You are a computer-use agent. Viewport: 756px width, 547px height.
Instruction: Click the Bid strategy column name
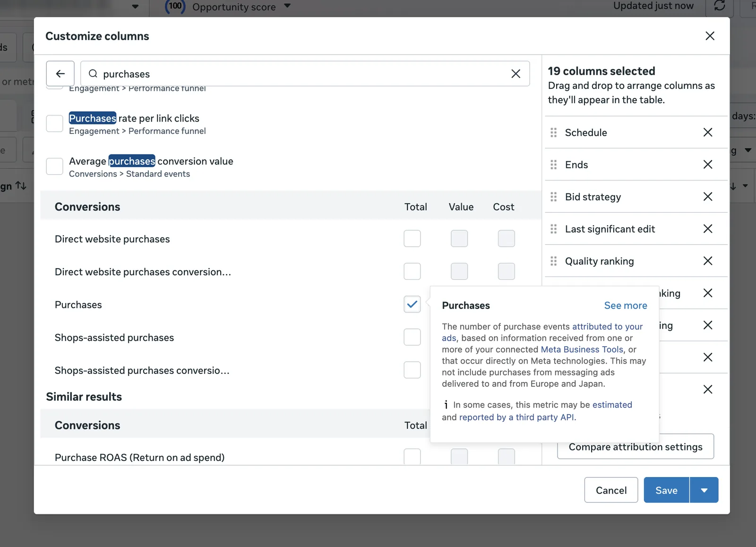[x=593, y=197]
